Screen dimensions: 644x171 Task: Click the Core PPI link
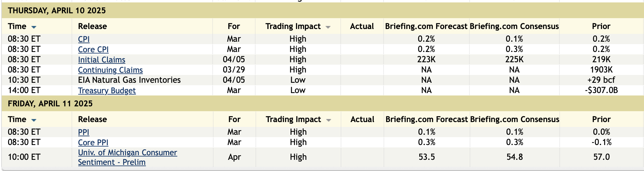point(93,143)
